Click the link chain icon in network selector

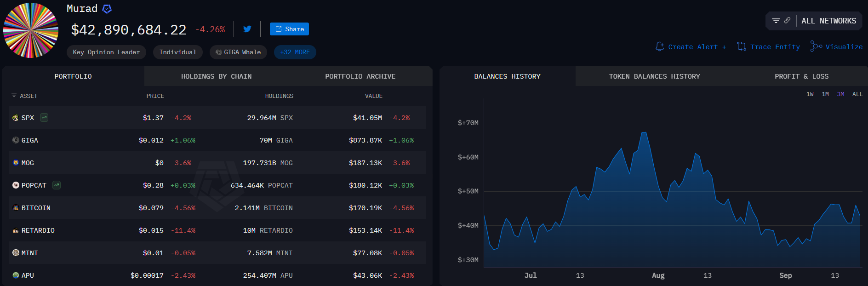[x=787, y=21]
